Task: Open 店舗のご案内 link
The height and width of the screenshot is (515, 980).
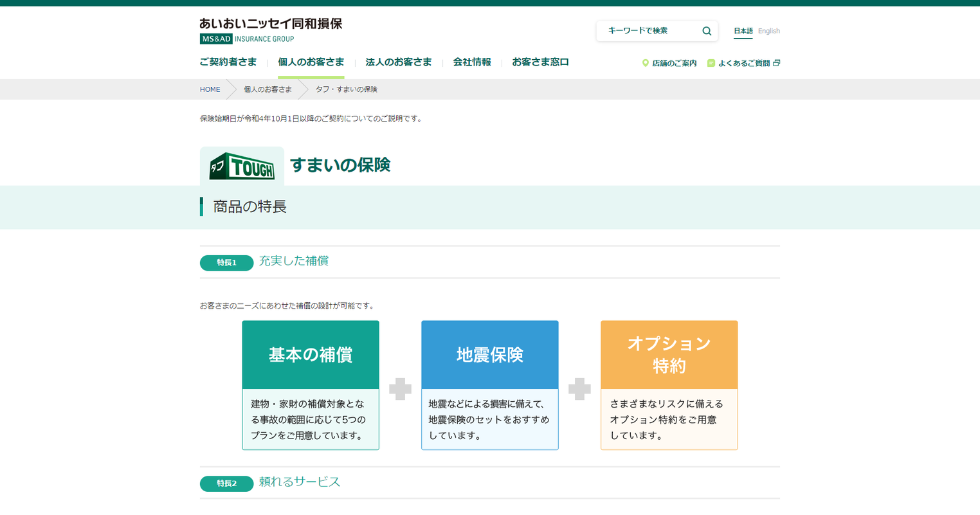Action: (675, 63)
